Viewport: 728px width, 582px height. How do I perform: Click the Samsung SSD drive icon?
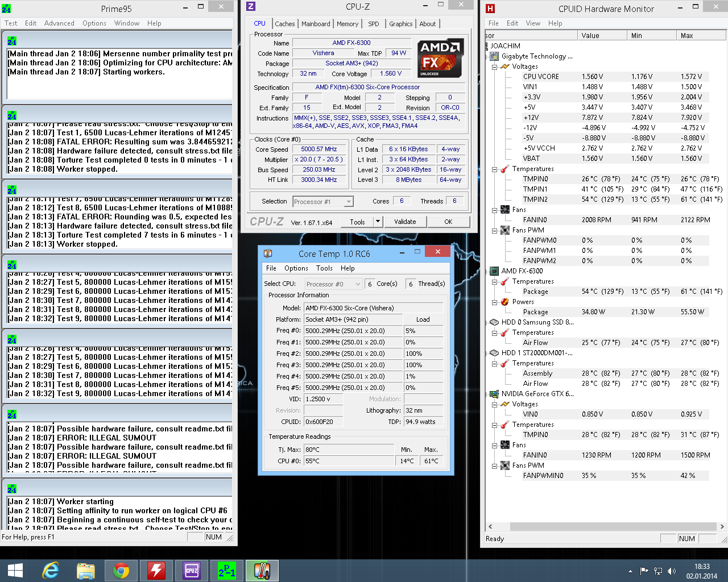point(495,322)
